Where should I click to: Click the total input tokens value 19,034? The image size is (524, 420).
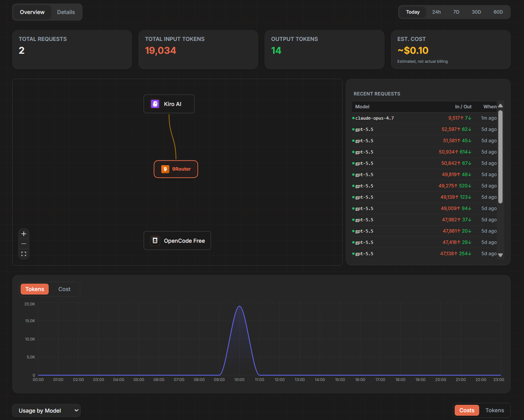161,51
